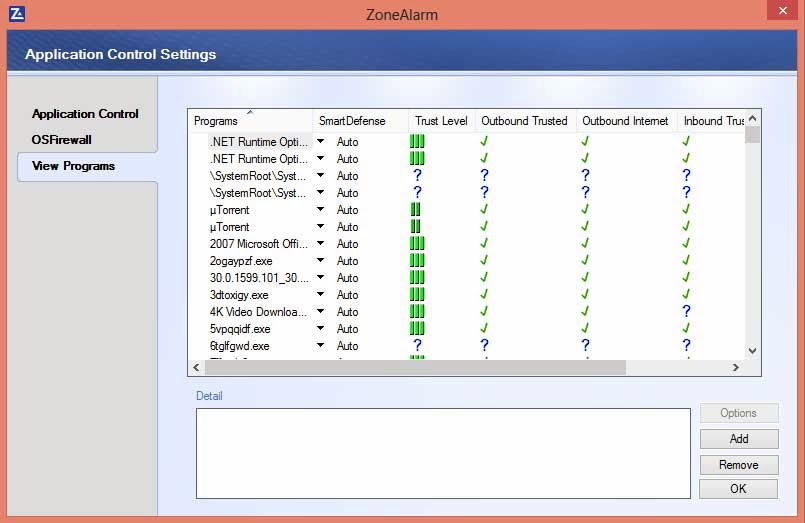Sort by the Outbound Trusted column header
This screenshot has height=523, width=805.
(x=525, y=121)
